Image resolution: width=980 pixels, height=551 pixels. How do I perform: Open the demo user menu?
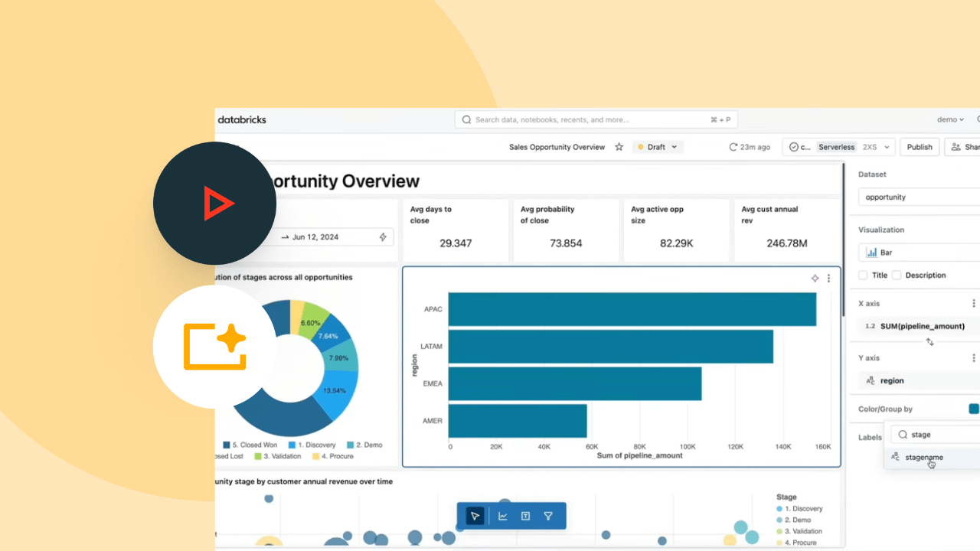tap(951, 119)
